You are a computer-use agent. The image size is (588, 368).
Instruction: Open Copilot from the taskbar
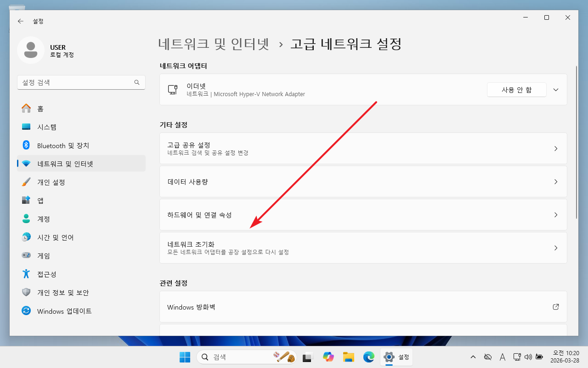point(328,357)
